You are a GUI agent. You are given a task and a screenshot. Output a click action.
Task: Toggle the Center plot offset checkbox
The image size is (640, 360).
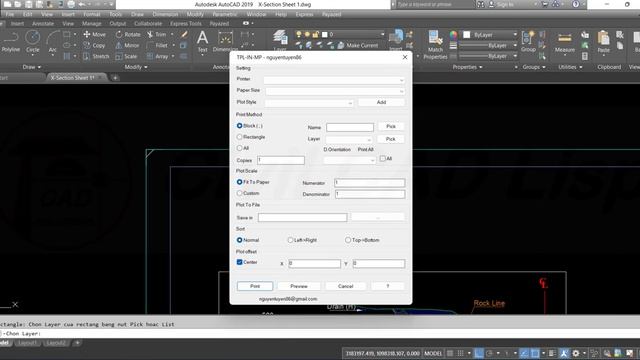[x=240, y=262]
